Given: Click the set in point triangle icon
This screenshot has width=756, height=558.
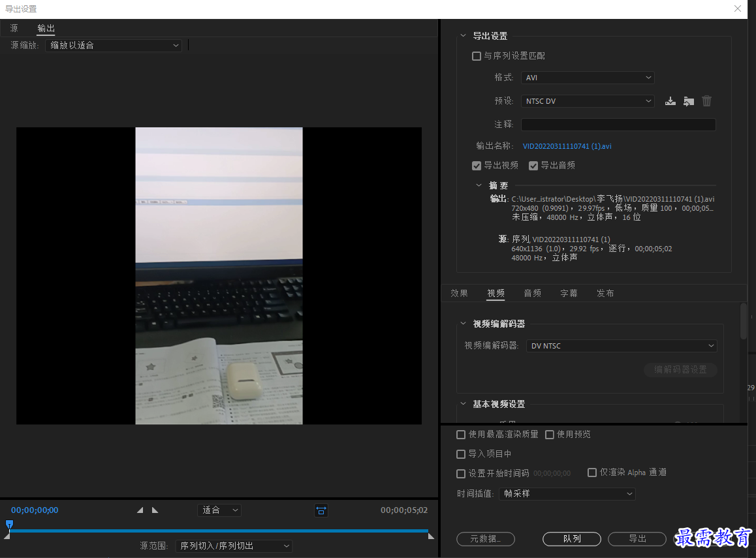Looking at the screenshot, I should [140, 510].
